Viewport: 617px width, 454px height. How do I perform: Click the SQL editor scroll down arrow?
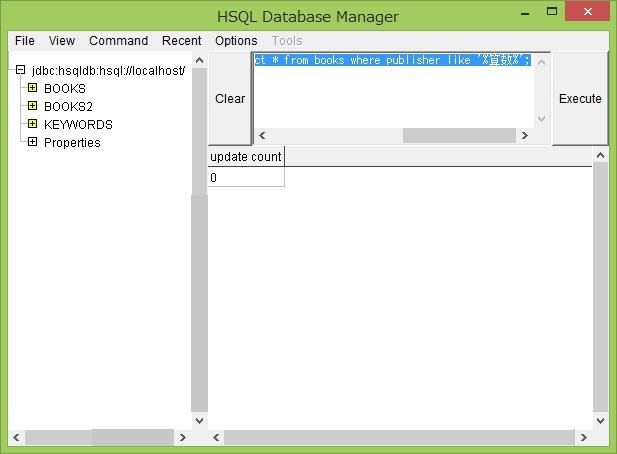pos(541,118)
